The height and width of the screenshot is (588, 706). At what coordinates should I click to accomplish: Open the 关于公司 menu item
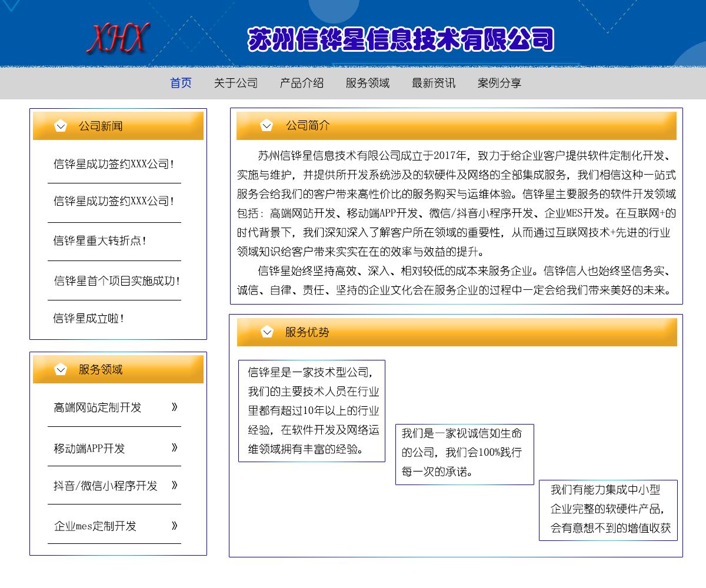235,83
